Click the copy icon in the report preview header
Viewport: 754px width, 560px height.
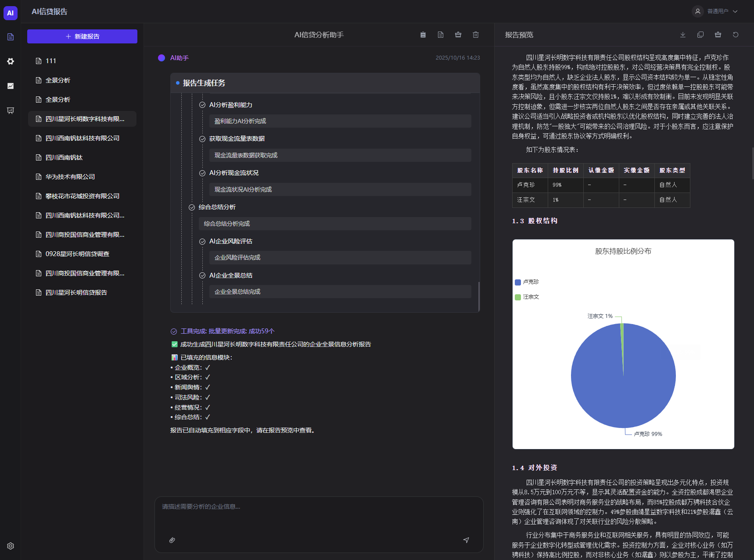pyautogui.click(x=700, y=35)
